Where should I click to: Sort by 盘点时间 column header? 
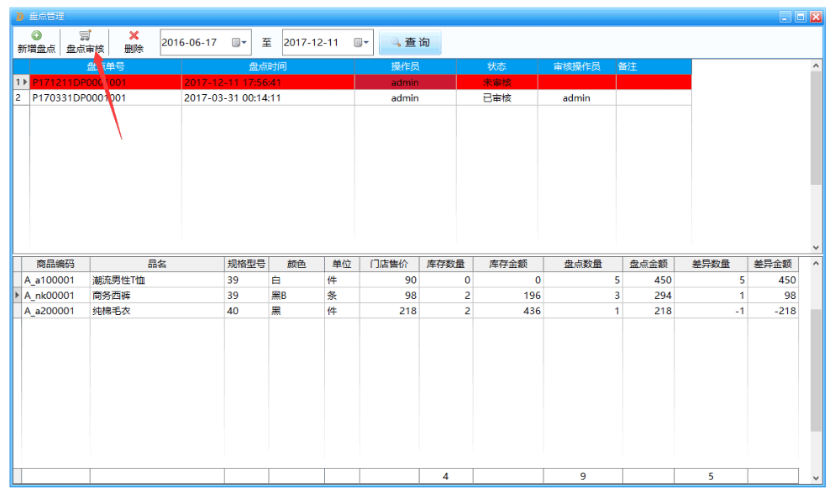(268, 66)
